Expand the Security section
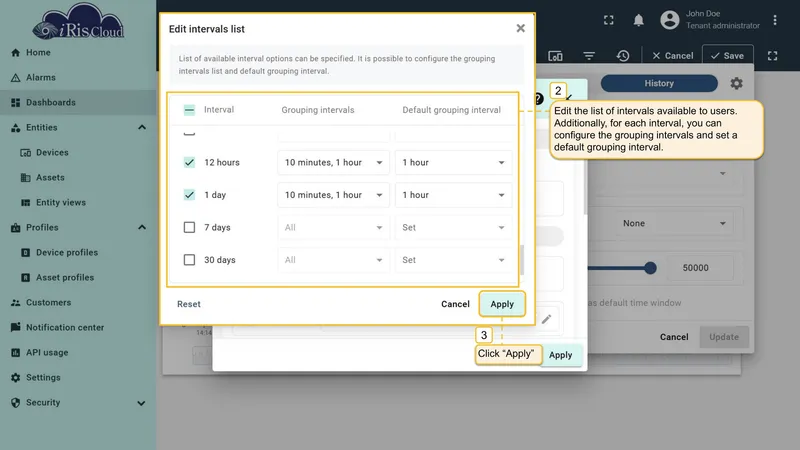The height and width of the screenshot is (450, 800). point(141,403)
